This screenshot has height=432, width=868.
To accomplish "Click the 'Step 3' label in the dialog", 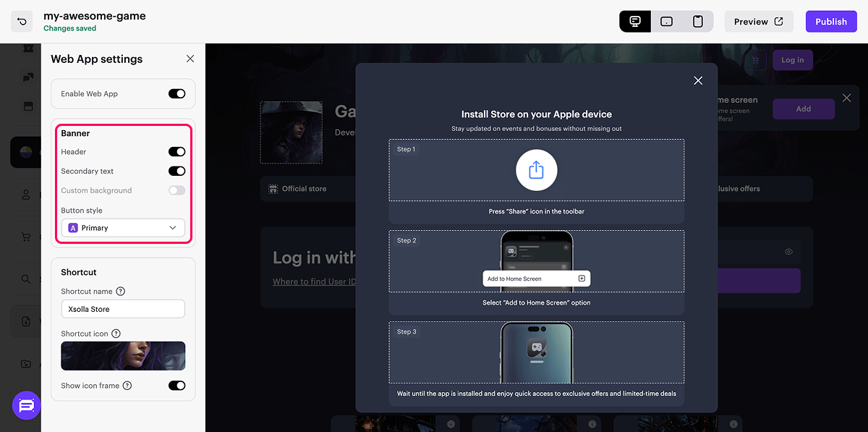I will 407,331.
